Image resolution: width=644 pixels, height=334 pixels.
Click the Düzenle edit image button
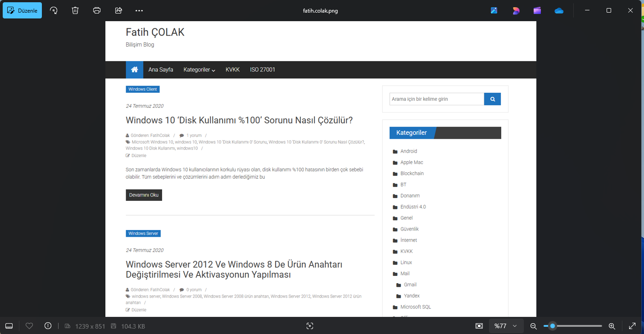tap(22, 10)
